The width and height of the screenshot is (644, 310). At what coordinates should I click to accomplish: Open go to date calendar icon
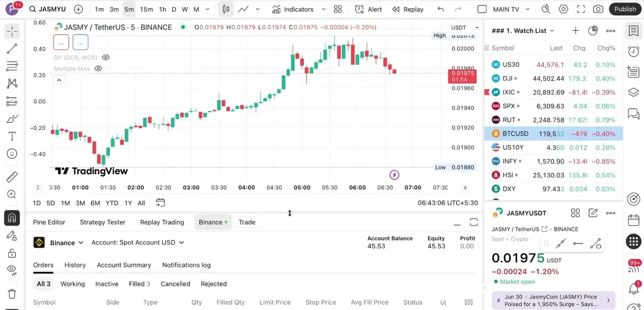point(160,203)
